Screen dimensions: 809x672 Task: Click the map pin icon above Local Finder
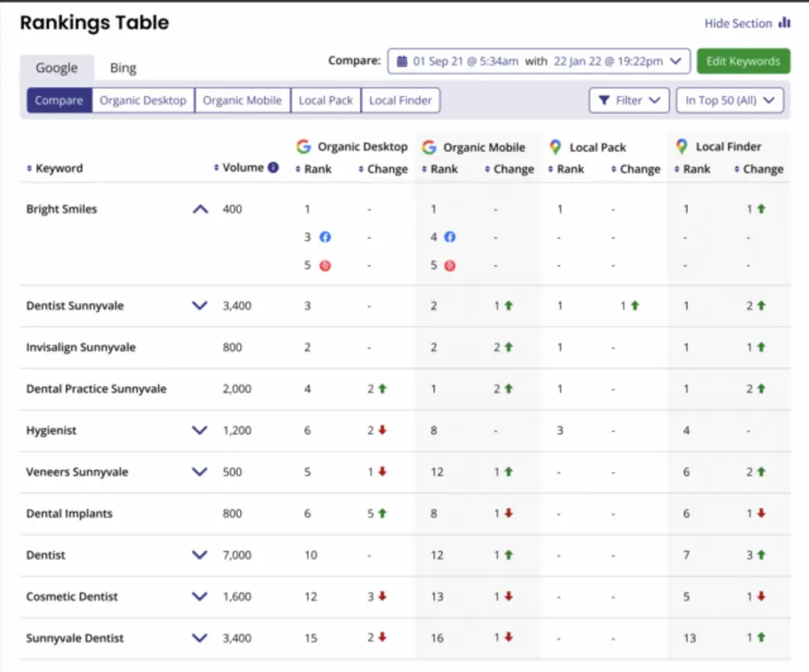point(680,147)
